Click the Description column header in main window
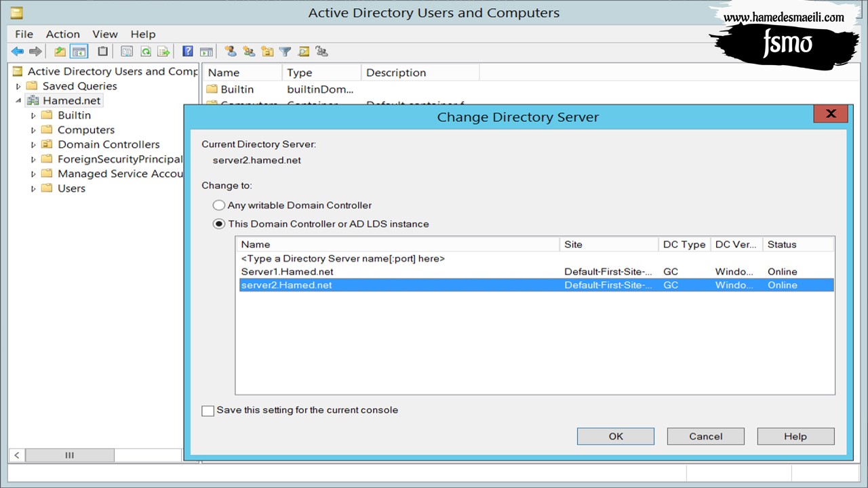868x488 pixels. pyautogui.click(x=420, y=73)
